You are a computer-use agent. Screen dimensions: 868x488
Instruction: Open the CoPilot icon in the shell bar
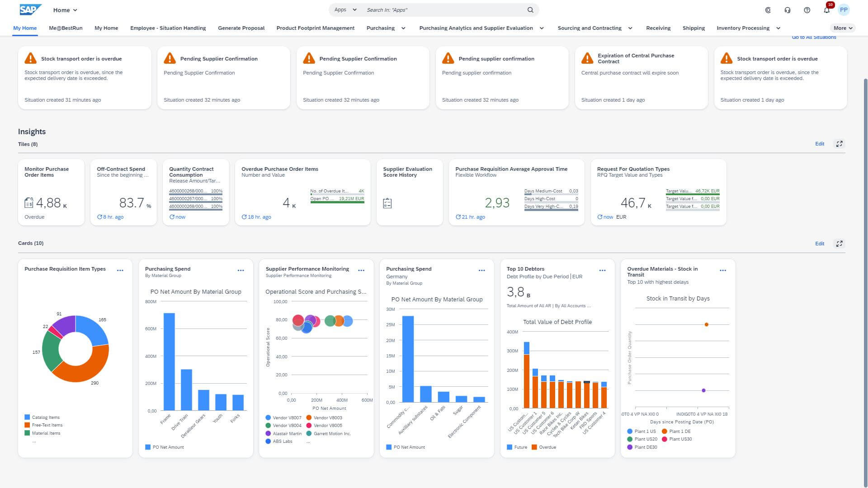pyautogui.click(x=768, y=9)
